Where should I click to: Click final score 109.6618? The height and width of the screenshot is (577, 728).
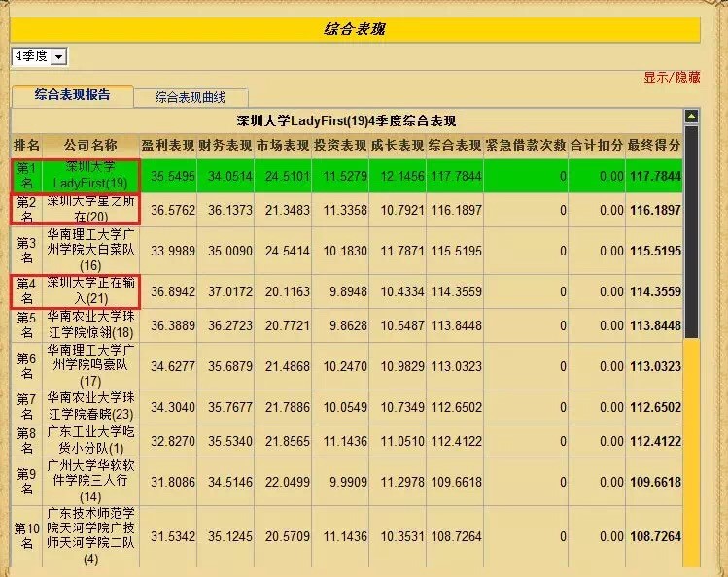(x=655, y=482)
